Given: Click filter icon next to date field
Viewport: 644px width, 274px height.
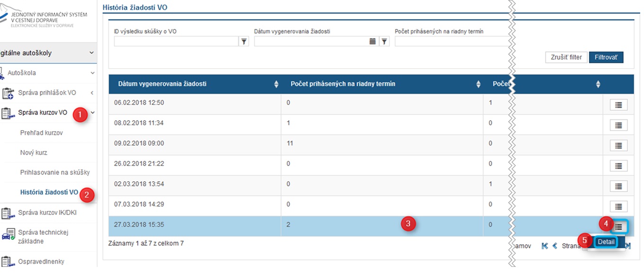Looking at the screenshot, I should coord(384,42).
